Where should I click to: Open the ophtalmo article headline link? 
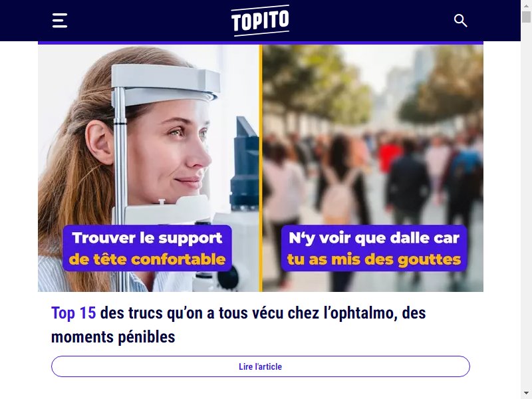coord(238,325)
